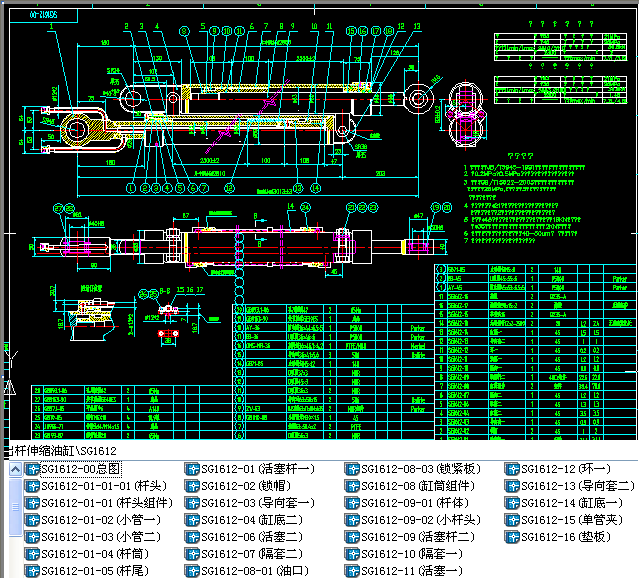639x578 pixels.
Task: Click the CAD drawing preview of the cylinder
Action: 322,222
